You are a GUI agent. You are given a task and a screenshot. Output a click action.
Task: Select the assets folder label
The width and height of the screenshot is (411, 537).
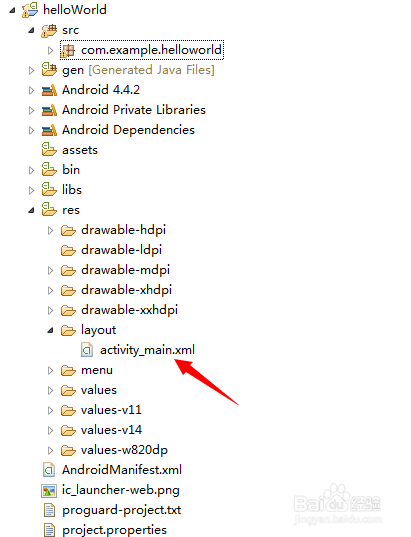(x=80, y=150)
